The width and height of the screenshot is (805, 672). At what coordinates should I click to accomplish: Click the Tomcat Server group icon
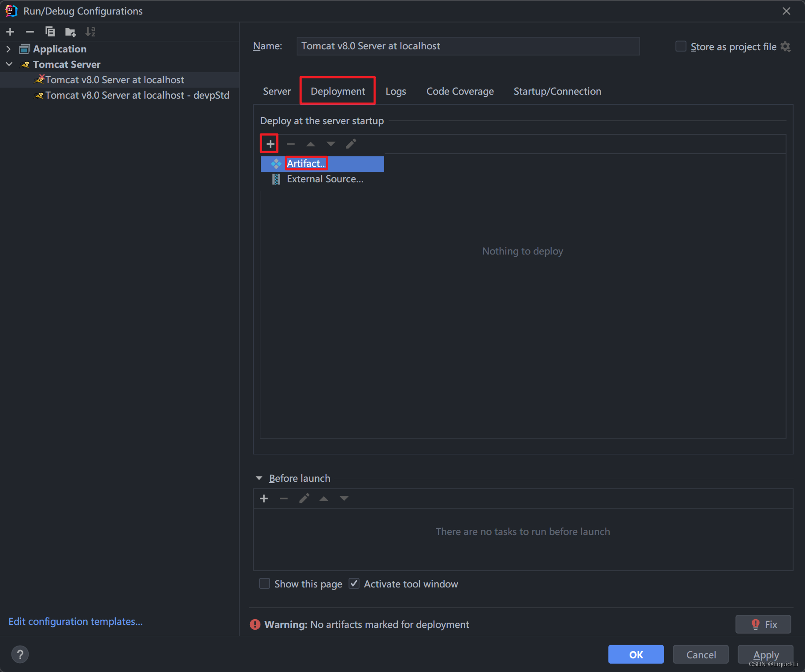[x=25, y=65]
